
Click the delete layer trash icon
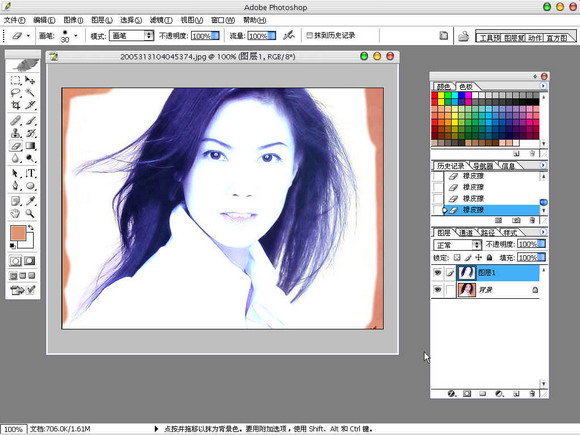click(x=532, y=394)
